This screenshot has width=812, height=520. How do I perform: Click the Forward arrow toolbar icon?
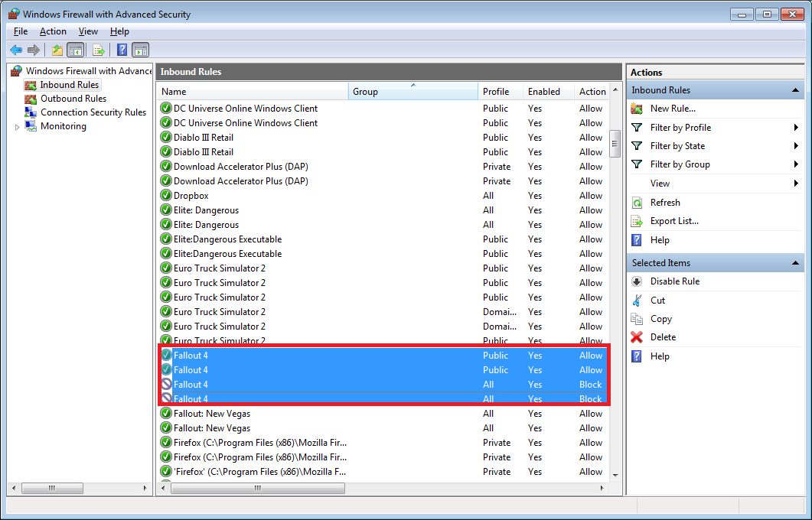pyautogui.click(x=34, y=50)
